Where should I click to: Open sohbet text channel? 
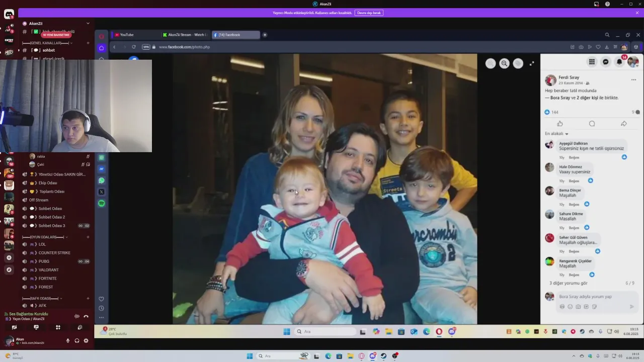click(x=56, y=50)
